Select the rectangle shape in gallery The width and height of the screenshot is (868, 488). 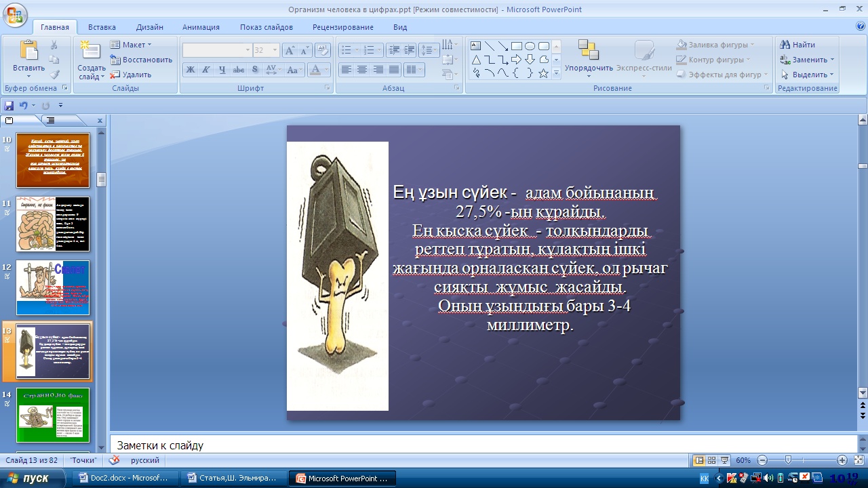pyautogui.click(x=517, y=46)
